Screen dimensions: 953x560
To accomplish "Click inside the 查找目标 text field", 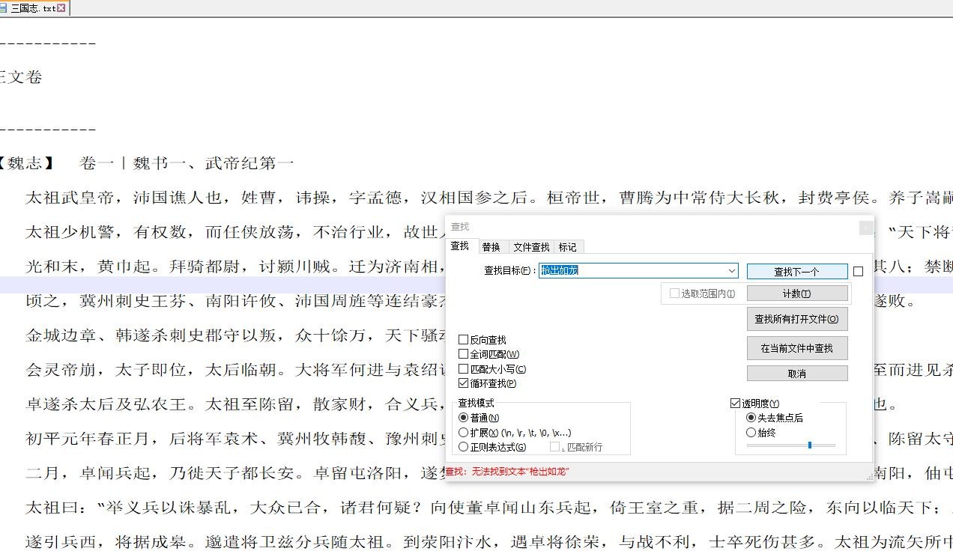I will (632, 271).
